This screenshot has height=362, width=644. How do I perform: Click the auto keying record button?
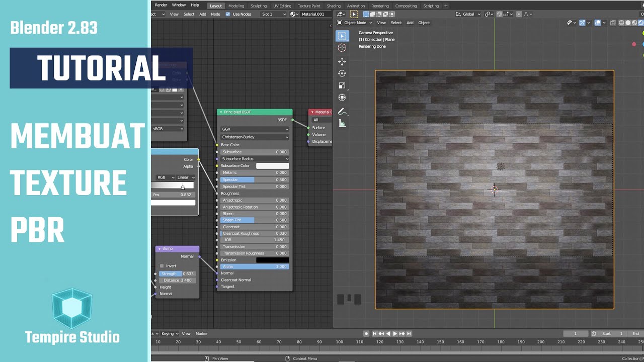coord(366,333)
